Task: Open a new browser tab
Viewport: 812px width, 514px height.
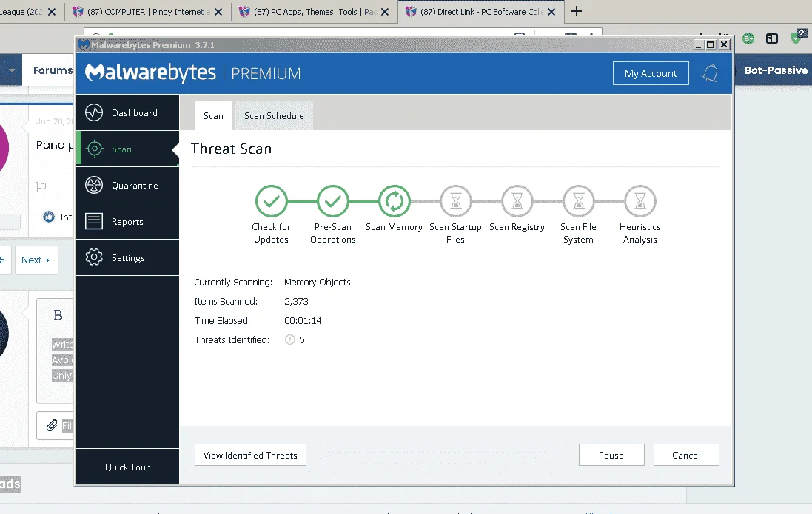Action: [577, 11]
